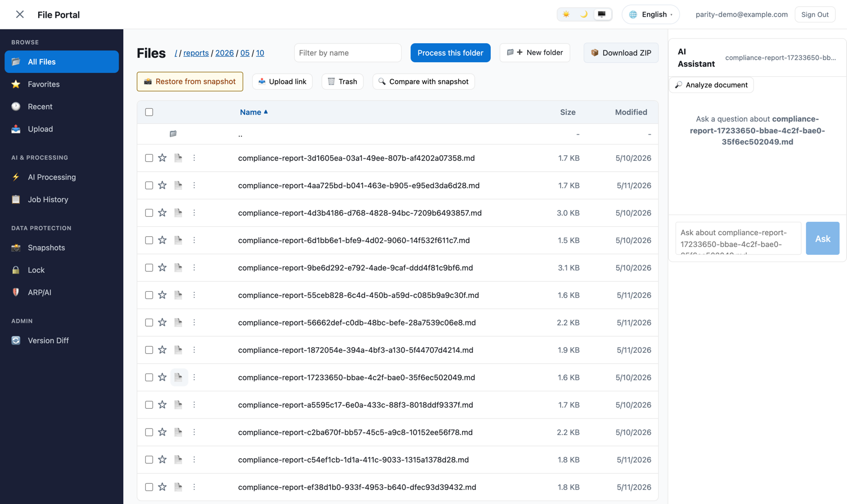
Task: Check the compliance-report-9be6d292 row checkbox
Action: [149, 268]
